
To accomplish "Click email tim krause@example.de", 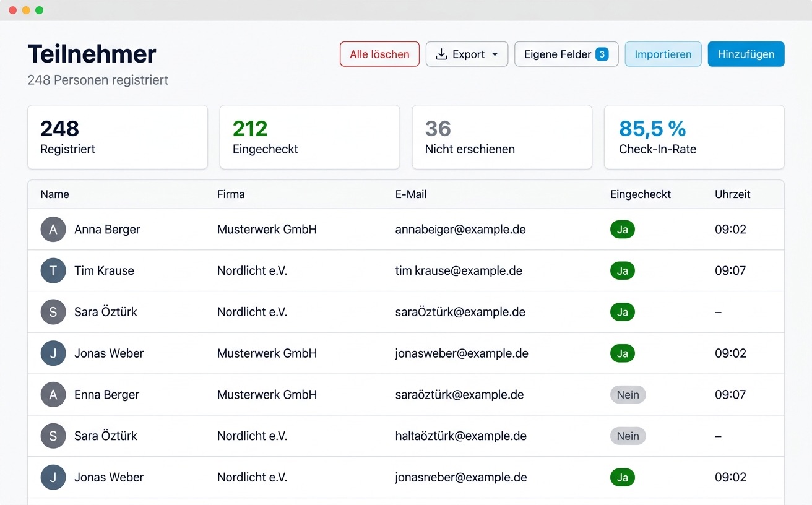I will pyautogui.click(x=459, y=270).
